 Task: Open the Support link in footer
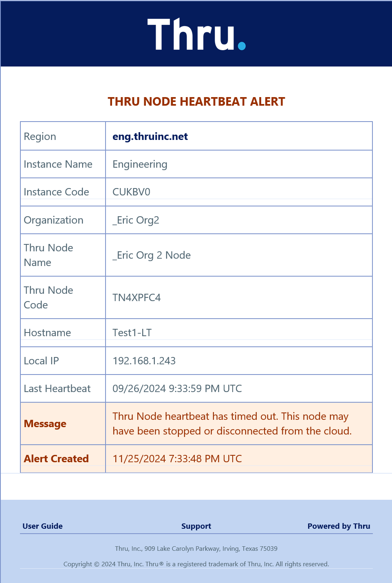[x=196, y=526]
